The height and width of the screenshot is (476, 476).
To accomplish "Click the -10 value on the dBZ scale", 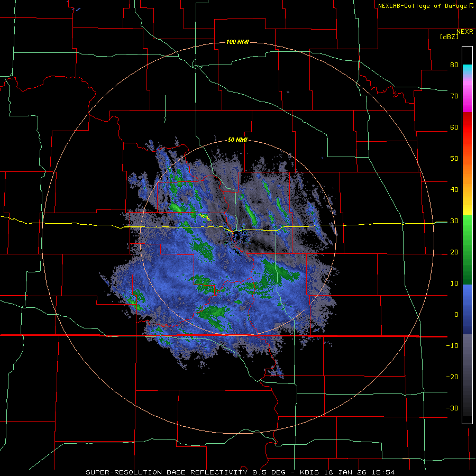I will [x=452, y=346].
